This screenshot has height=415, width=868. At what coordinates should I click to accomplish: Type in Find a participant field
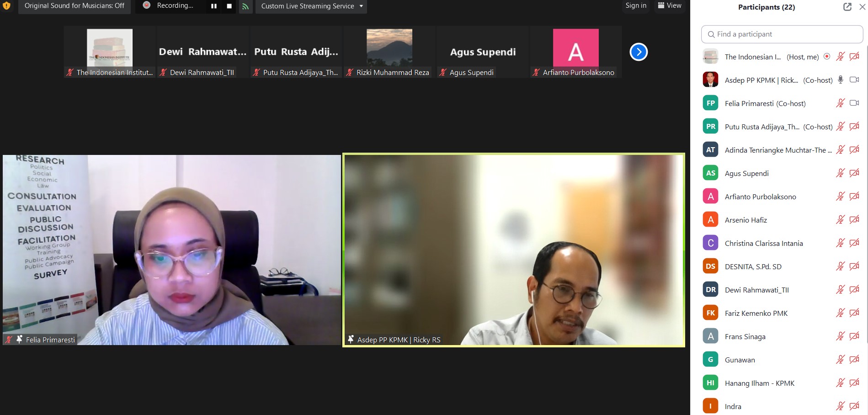click(x=782, y=34)
